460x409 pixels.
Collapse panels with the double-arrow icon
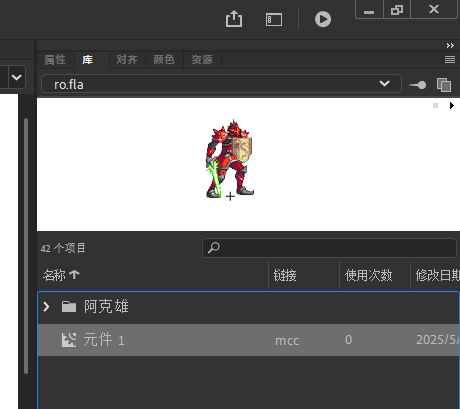(450, 45)
